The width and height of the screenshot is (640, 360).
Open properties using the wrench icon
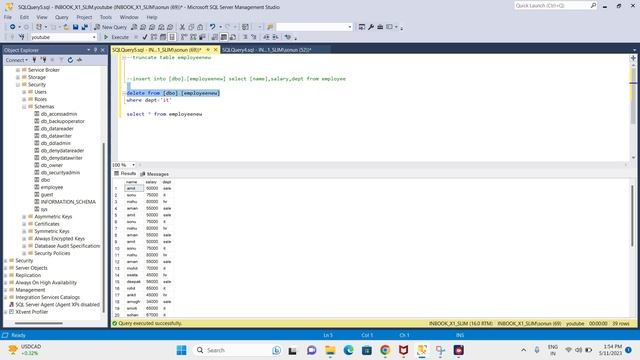[x=371, y=27]
